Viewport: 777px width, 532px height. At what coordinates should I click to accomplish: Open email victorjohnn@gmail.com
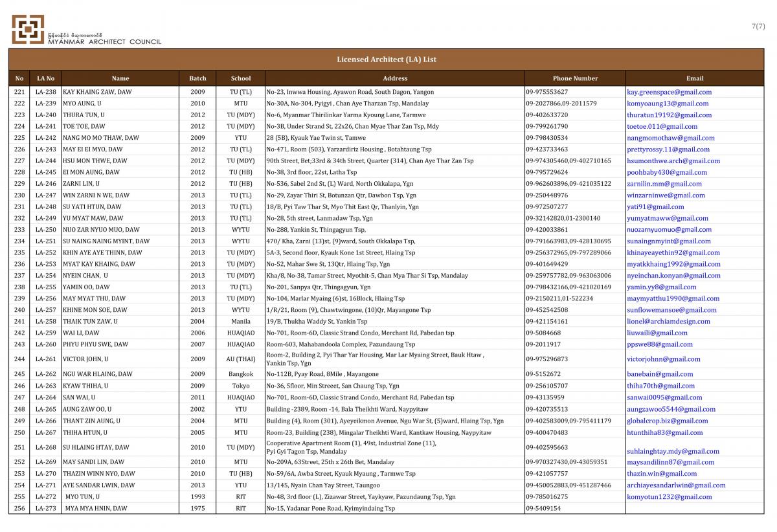pyautogui.click(x=664, y=359)
